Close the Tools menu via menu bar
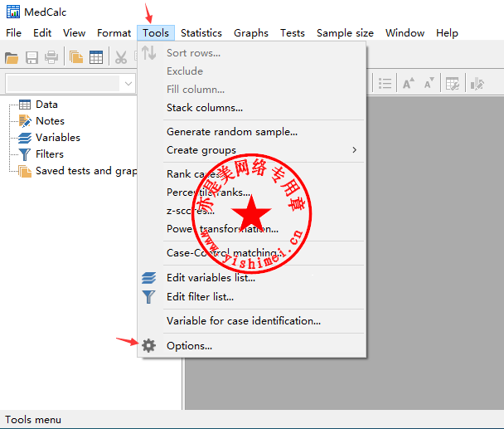The image size is (504, 429). (x=156, y=33)
